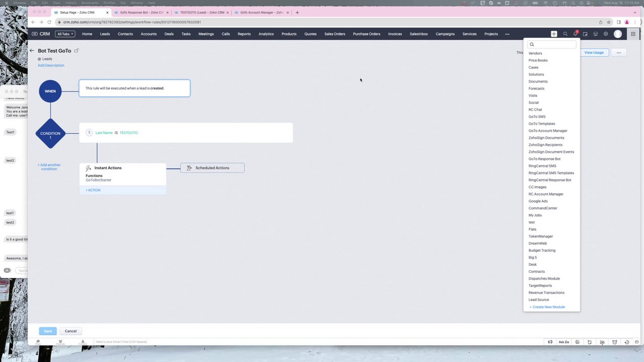Open setup gear icon in CRM header
644x362 pixels.
coord(606,34)
